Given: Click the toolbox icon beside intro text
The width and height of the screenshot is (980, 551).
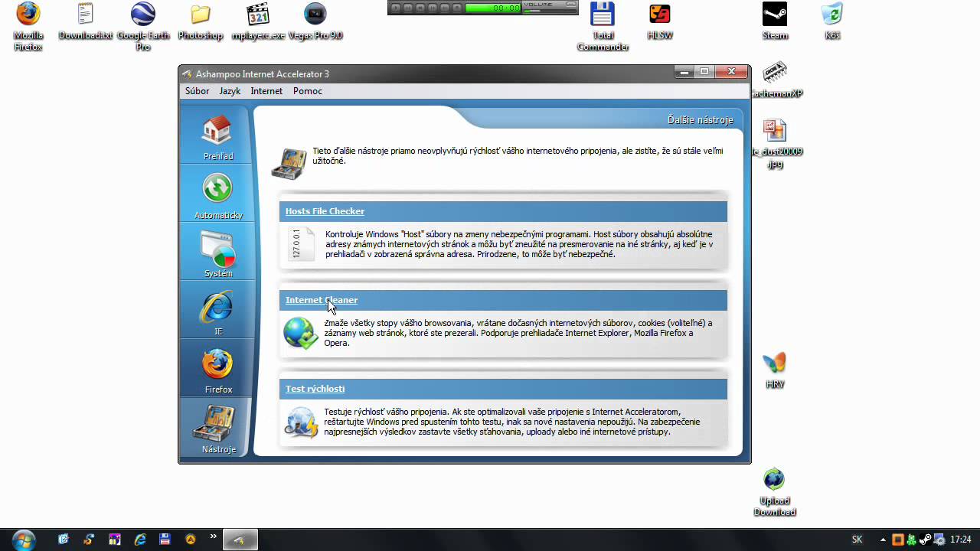Looking at the screenshot, I should pos(289,162).
